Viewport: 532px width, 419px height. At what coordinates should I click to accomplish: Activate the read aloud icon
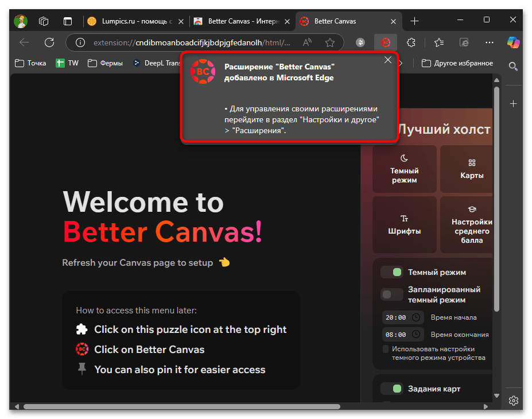pyautogui.click(x=308, y=42)
